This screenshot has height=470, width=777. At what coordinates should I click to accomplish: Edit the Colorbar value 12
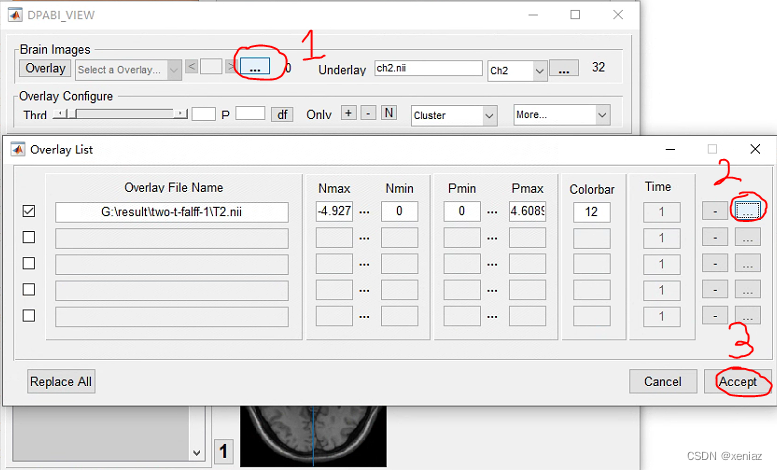click(592, 212)
